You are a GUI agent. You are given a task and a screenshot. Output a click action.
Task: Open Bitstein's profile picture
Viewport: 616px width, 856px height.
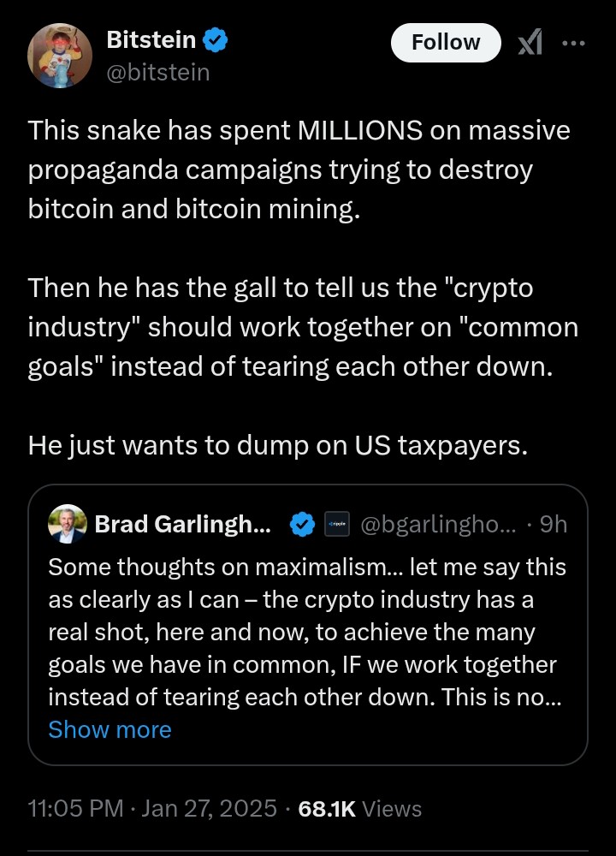coord(60,56)
